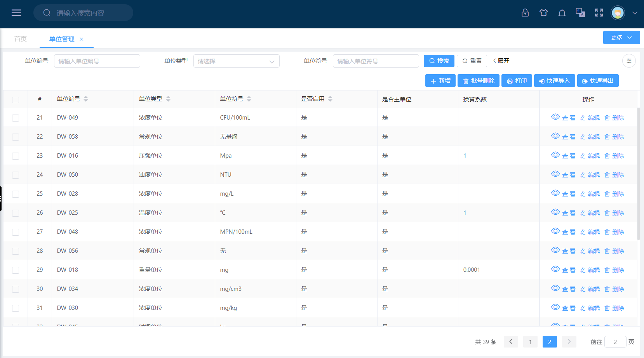
Task: Sort by 单位符号 column
Action: click(x=249, y=99)
